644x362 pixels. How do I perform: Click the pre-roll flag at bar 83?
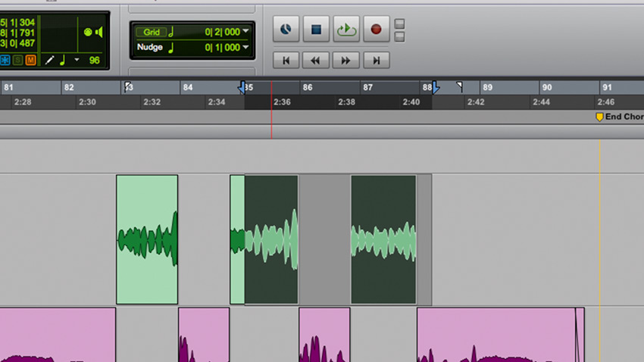128,86
